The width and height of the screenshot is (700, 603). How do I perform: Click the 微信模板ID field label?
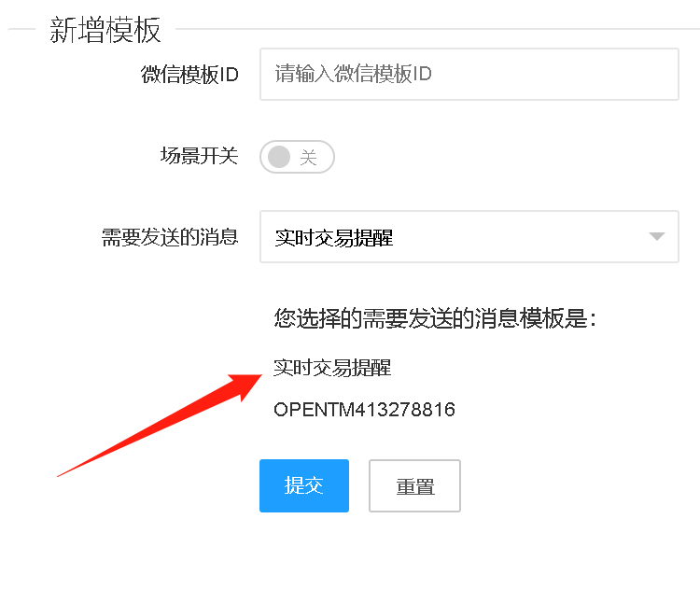[189, 74]
